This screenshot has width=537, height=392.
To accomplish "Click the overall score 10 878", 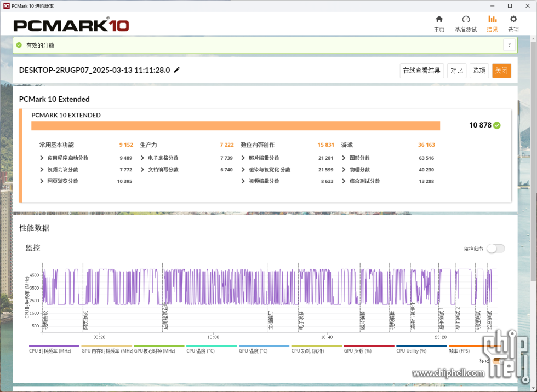I will [480, 125].
